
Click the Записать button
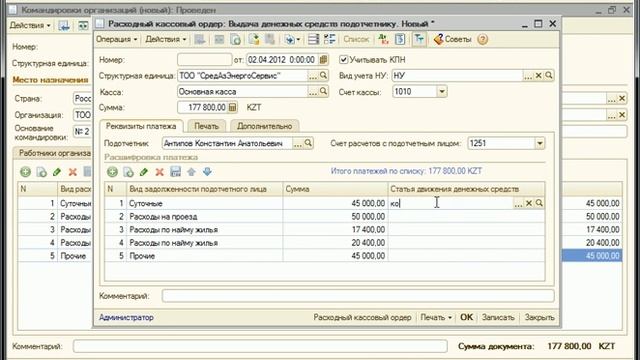pos(498,317)
